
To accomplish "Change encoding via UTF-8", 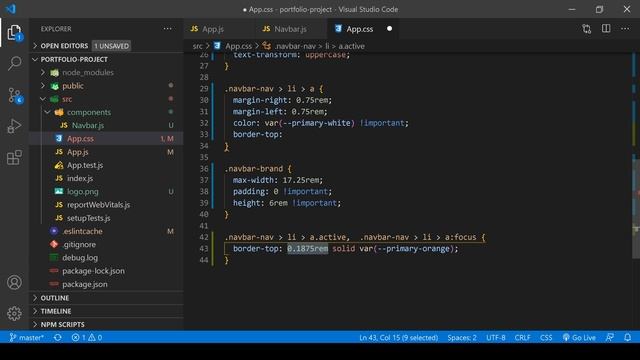I will coord(496,338).
